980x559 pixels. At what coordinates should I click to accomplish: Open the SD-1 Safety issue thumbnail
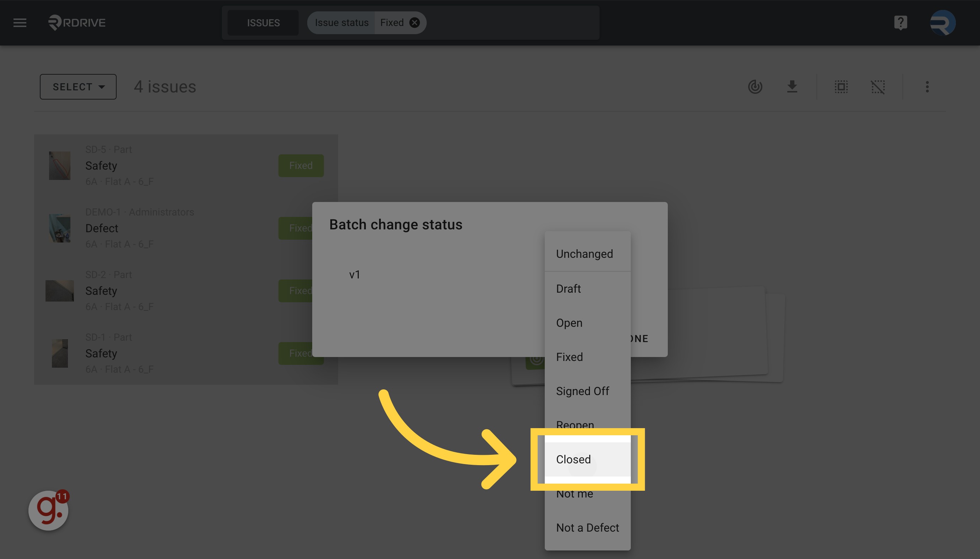click(x=59, y=353)
